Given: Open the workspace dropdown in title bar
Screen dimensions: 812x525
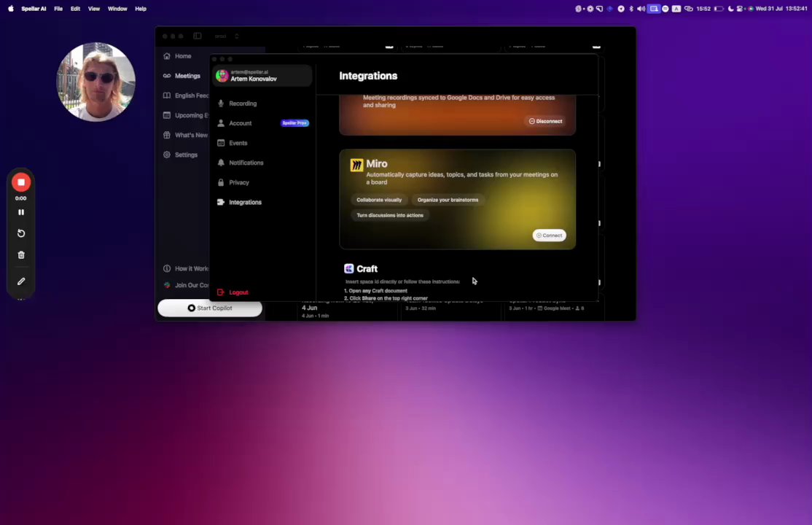Looking at the screenshot, I should (x=227, y=36).
